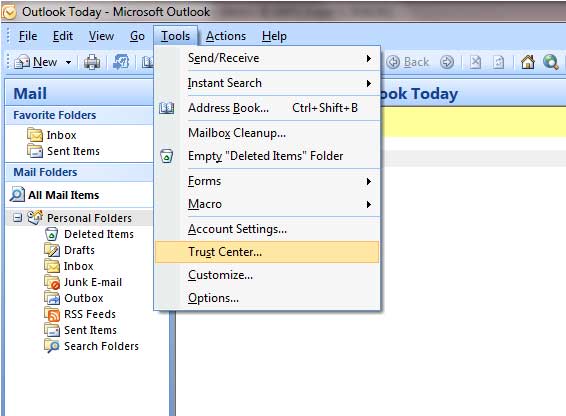Close the open Tools menu
The height and width of the screenshot is (416, 566).
point(175,36)
